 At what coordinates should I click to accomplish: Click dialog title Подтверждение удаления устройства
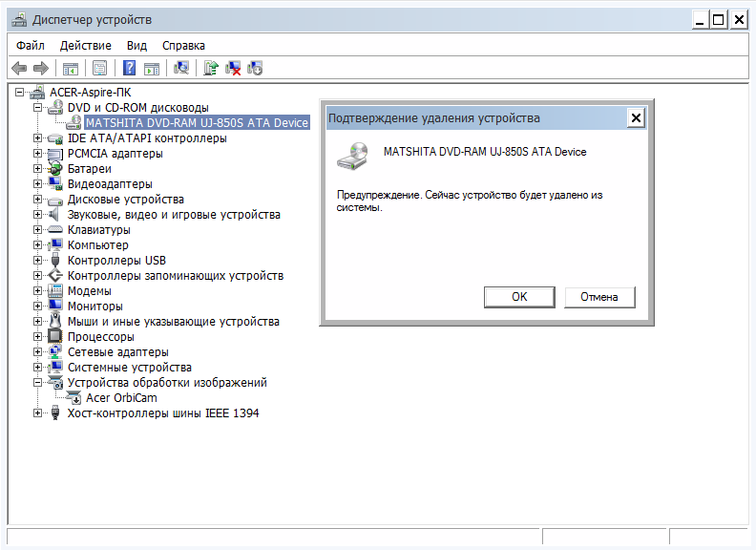(434, 118)
